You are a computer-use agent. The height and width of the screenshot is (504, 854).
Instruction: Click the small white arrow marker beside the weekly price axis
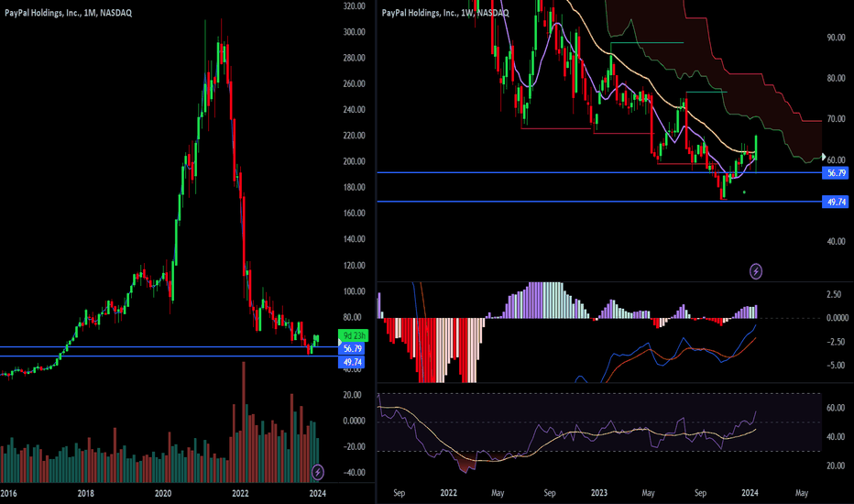coord(824,157)
